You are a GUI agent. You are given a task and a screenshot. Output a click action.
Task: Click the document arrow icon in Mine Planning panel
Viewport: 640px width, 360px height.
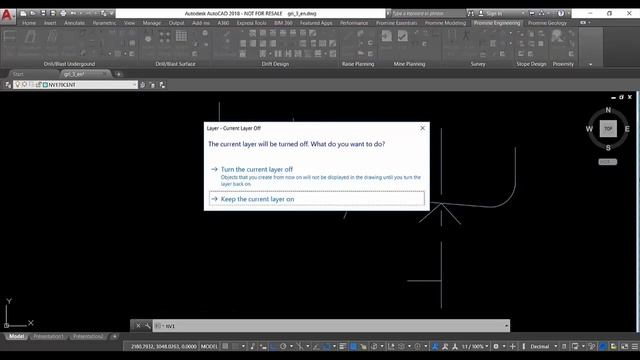pos(387,37)
